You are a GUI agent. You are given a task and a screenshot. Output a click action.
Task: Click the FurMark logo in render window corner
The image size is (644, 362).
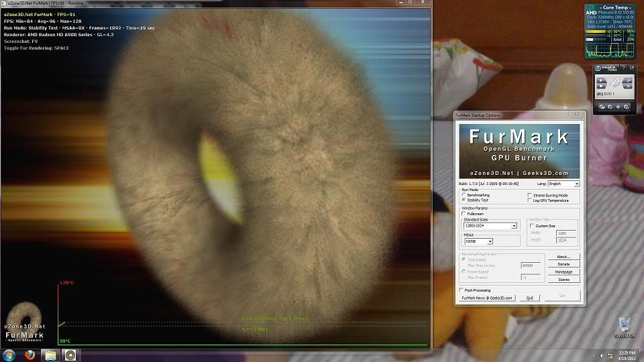[25, 322]
